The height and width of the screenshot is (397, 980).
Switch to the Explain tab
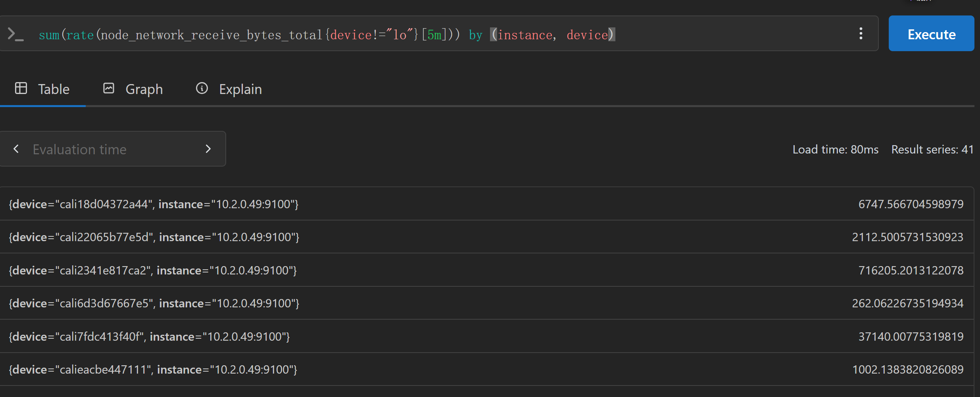tap(229, 89)
